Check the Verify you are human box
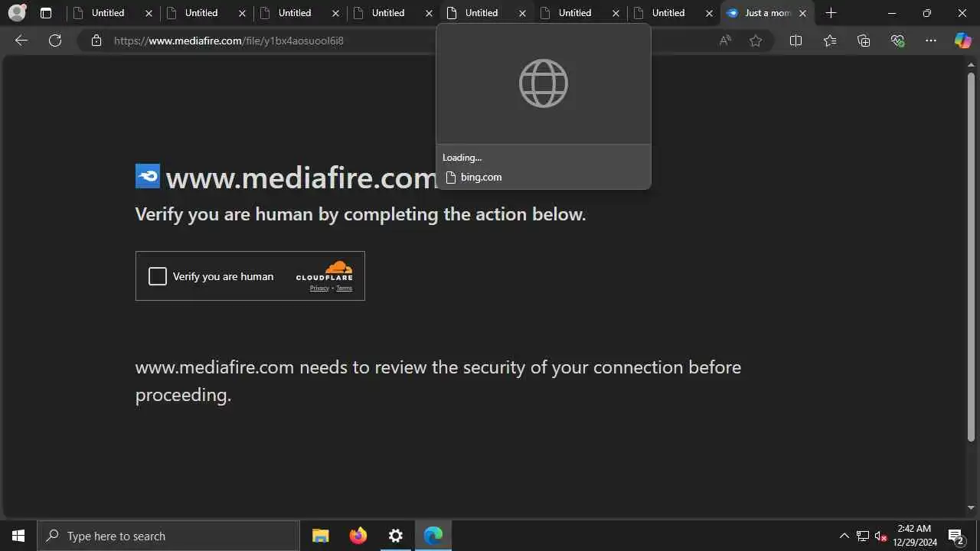The height and width of the screenshot is (551, 980). point(158,276)
